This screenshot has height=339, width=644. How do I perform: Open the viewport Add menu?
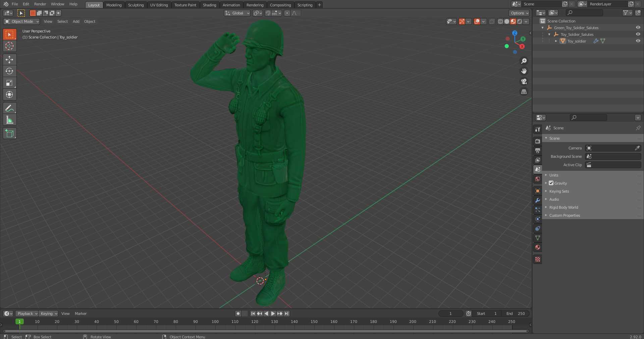[x=76, y=21]
